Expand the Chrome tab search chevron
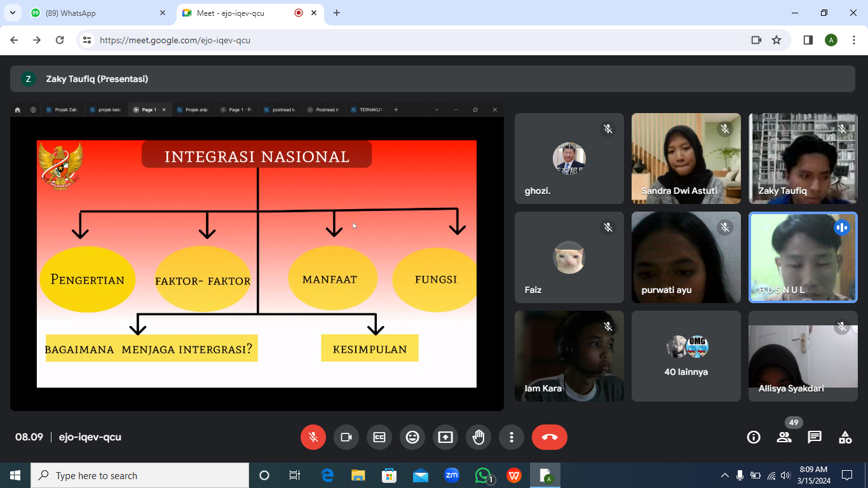The image size is (868, 488). point(13,13)
